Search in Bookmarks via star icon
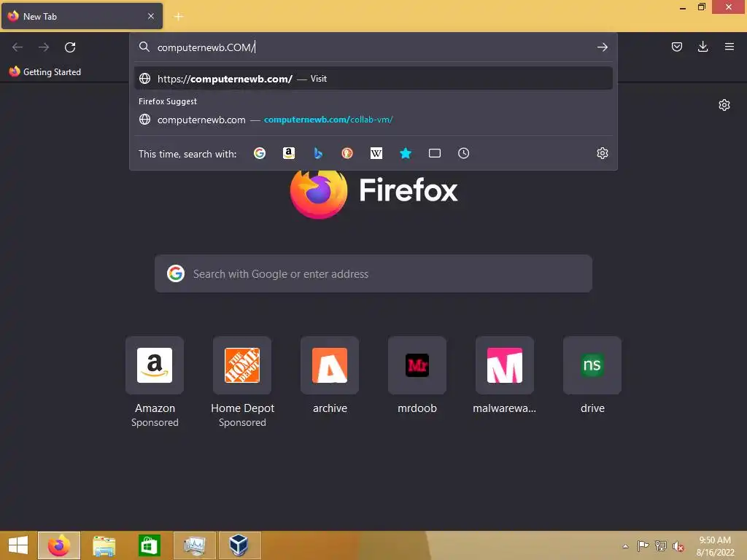Screen dimensions: 747x560 tap(406, 153)
